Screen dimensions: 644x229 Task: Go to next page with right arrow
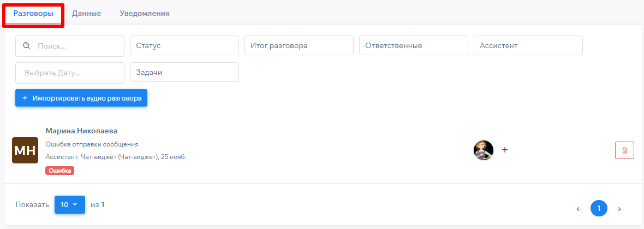point(618,209)
